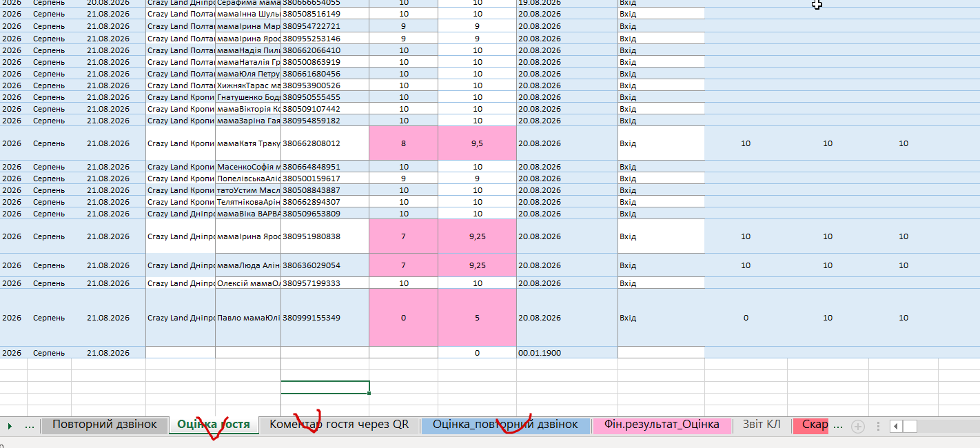Open hidden sheets via left ellipsis button

[x=30, y=425]
